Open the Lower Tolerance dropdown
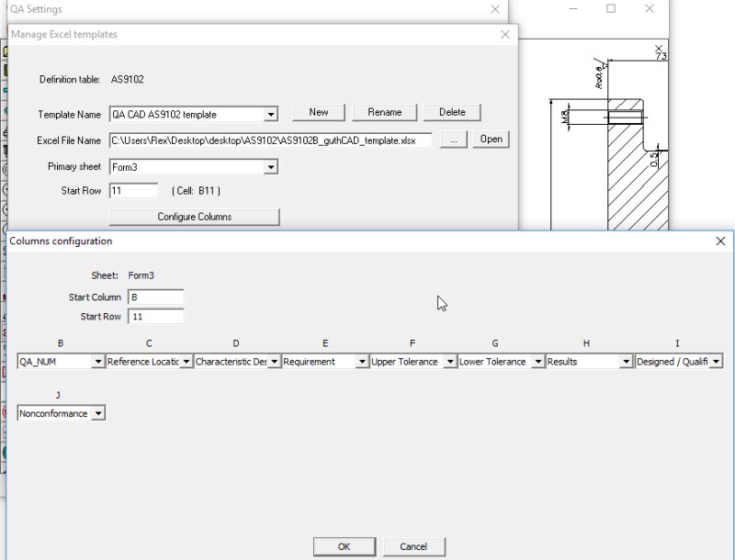 [536, 362]
